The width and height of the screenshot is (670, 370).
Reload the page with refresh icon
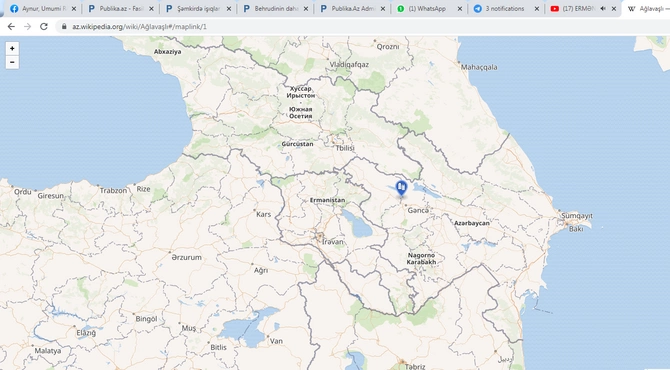click(44, 26)
